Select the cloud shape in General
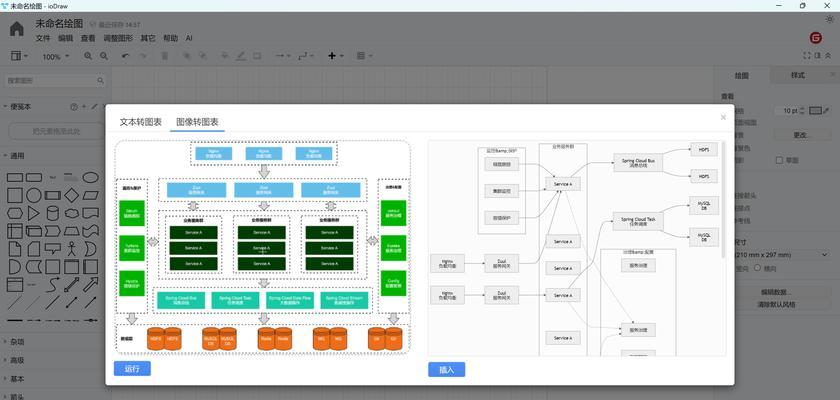Viewport: 840px width, 400px height. pos(71,214)
